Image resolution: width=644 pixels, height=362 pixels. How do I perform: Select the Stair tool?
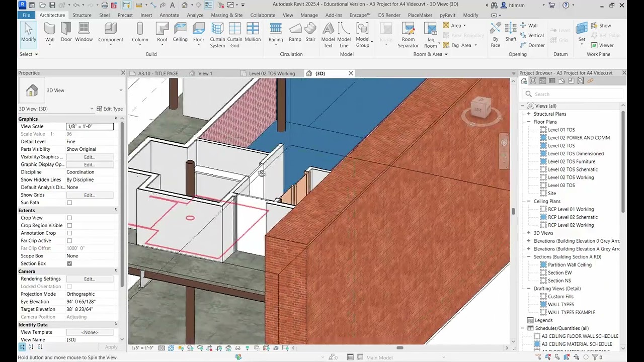(310, 33)
